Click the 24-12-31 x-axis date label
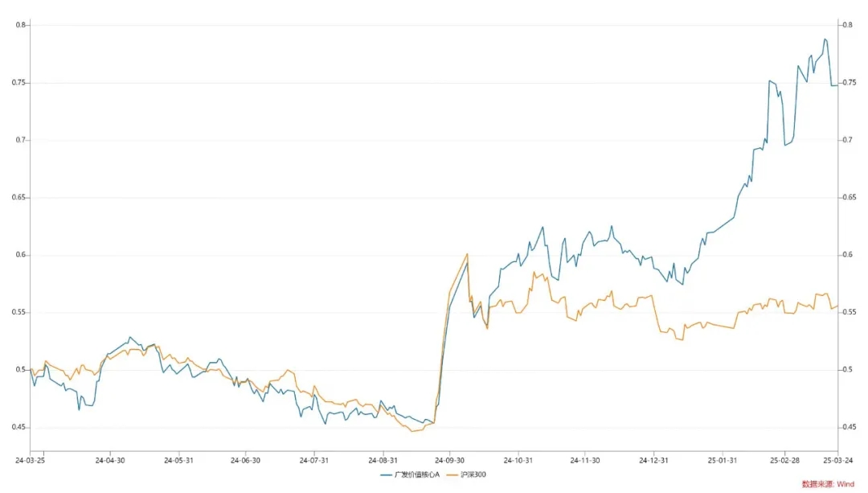 [x=653, y=461]
